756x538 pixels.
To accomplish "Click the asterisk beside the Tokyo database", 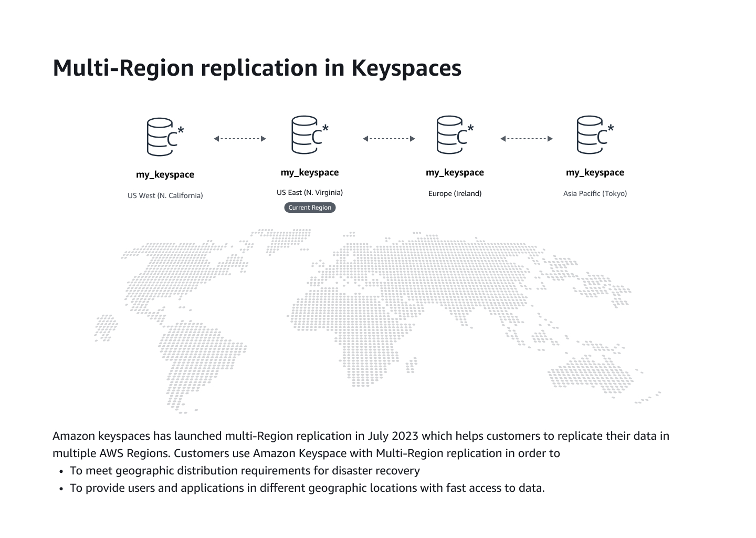I will tap(611, 127).
